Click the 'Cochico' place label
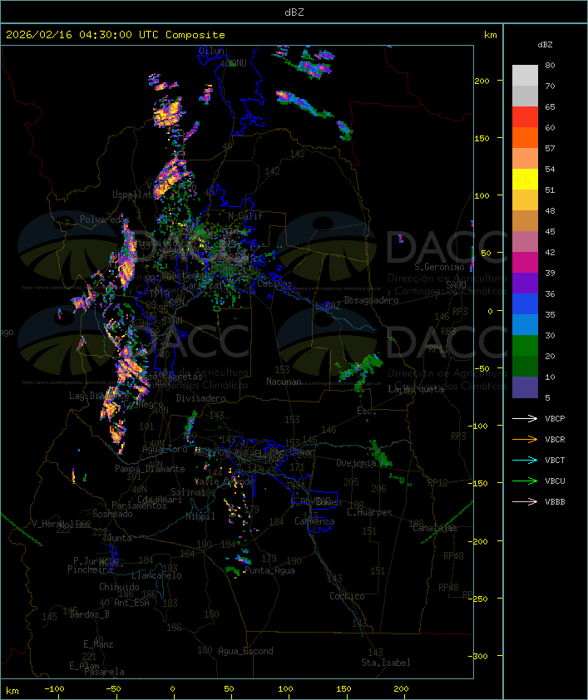Image resolution: width=588 pixels, height=700 pixels. [347, 596]
